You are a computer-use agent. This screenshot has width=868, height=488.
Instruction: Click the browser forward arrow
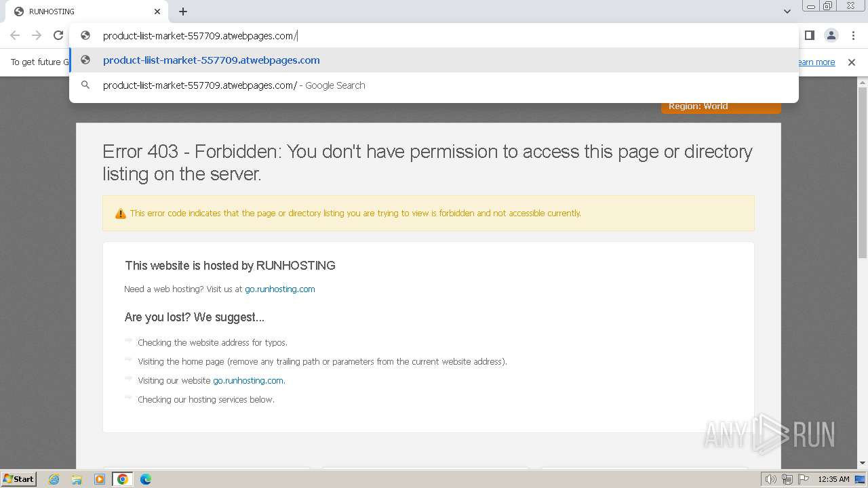coord(37,35)
